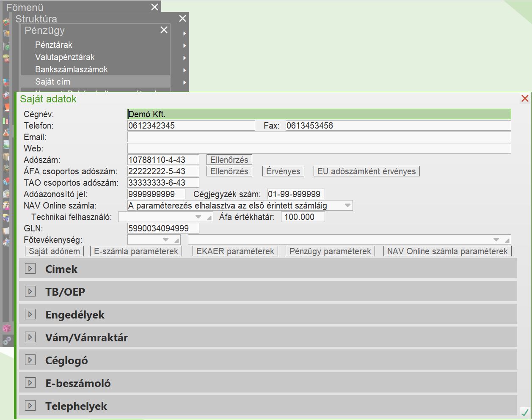This screenshot has height=420, width=532.
Task: Click the Pénzügy menu header
Action: click(x=44, y=30)
